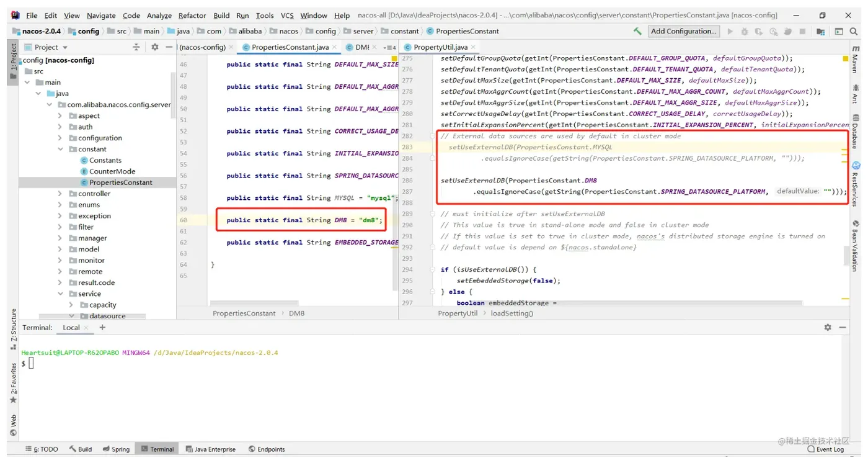Click the yellow warning marker atop the right editor

(x=845, y=59)
